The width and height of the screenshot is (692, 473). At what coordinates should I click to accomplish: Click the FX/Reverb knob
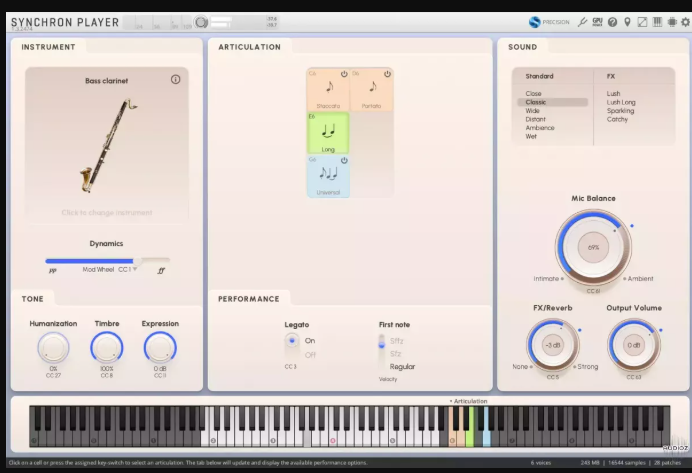[553, 345]
